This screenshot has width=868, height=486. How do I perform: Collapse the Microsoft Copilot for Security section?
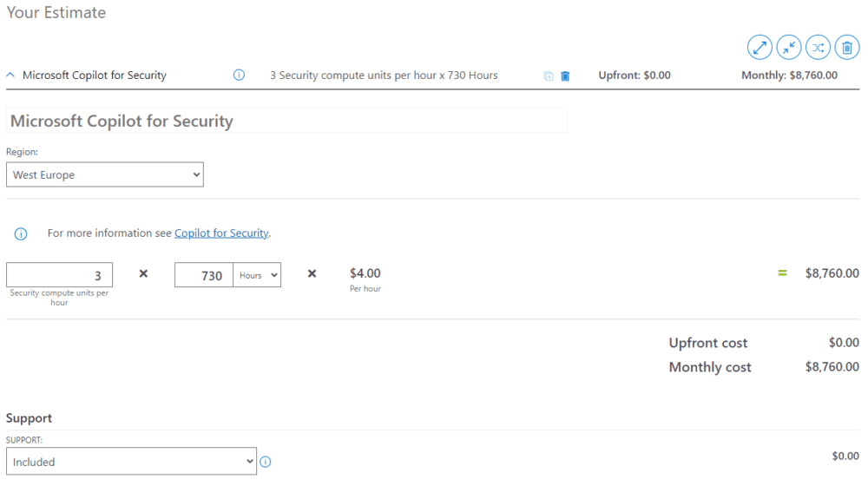click(10, 75)
